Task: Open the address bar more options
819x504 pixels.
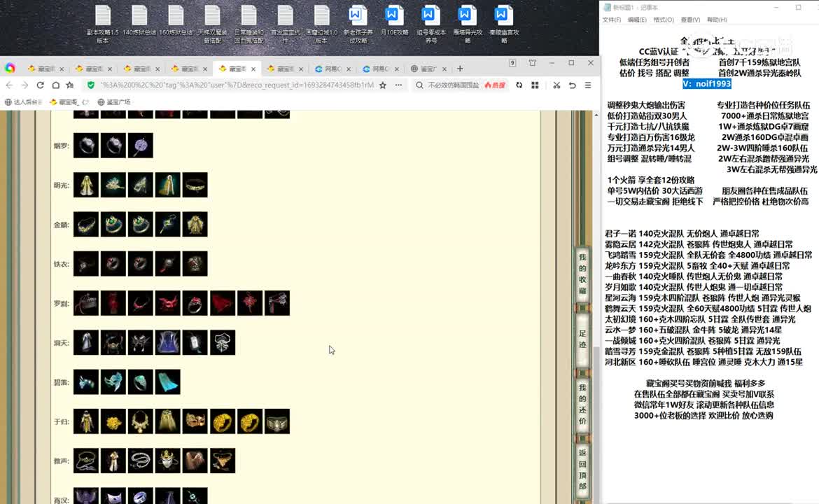Action: [398, 85]
